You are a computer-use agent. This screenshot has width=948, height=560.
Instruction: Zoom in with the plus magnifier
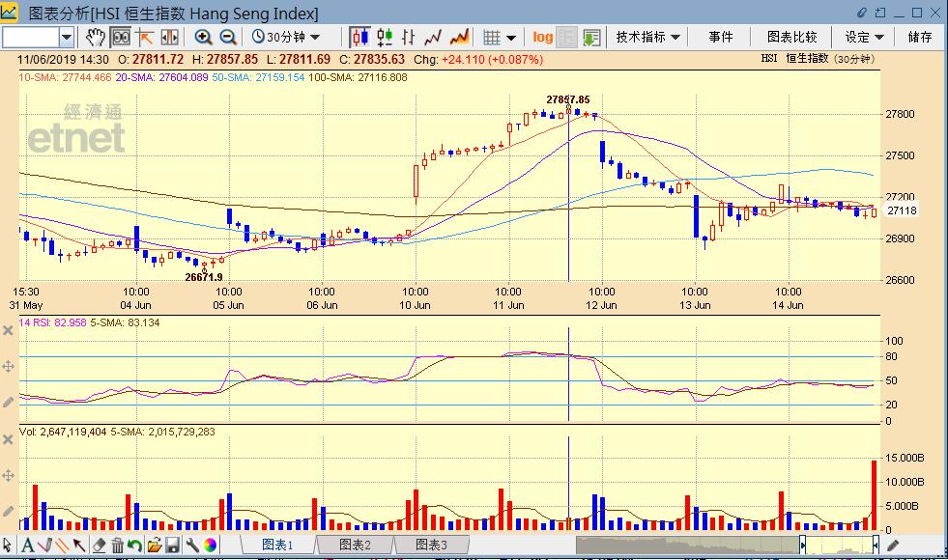[x=203, y=38]
